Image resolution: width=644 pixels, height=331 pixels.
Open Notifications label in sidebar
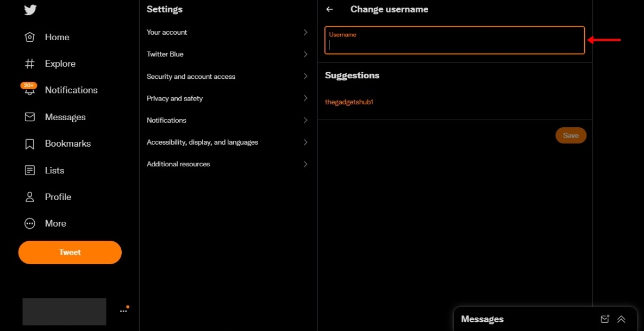[x=71, y=90]
